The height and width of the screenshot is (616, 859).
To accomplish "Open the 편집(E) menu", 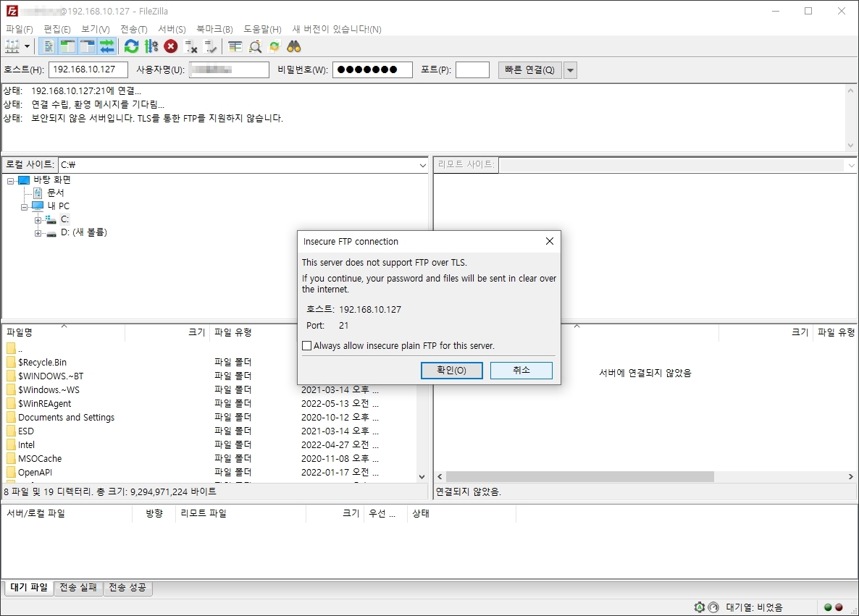I will (x=57, y=29).
